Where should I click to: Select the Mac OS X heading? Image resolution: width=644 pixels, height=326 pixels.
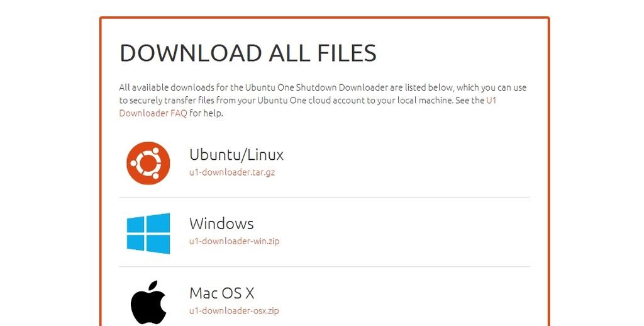(221, 293)
